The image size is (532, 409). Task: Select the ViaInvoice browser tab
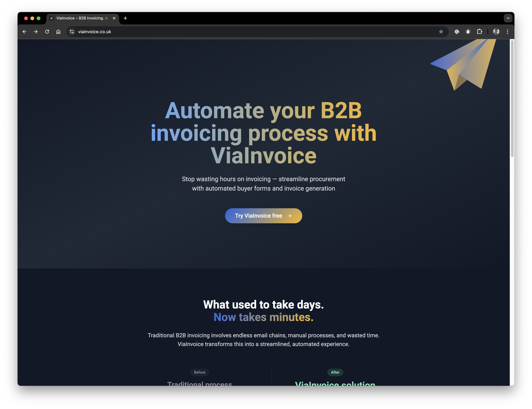[80, 18]
